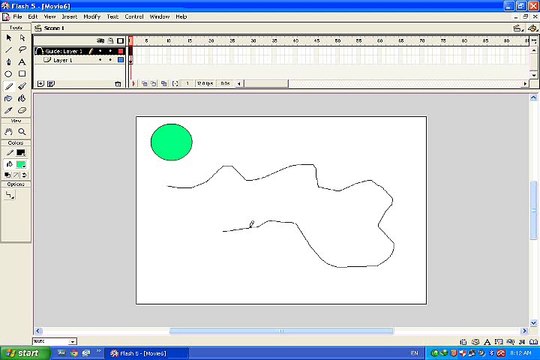Click the Onion Skin icon
Screen dimensions: 540x360
pos(145,83)
